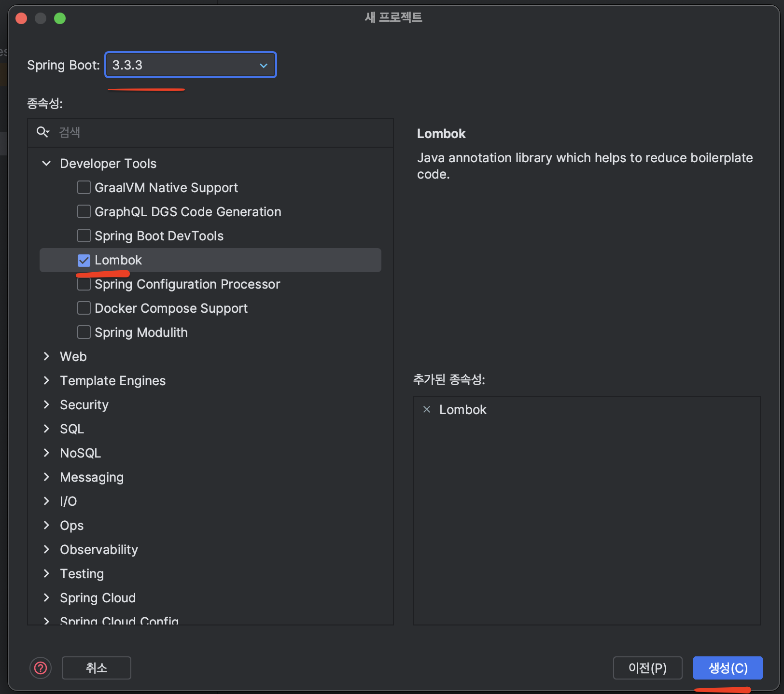Open the Spring Boot version dropdown
Screen dimensions: 784x694
click(191, 65)
